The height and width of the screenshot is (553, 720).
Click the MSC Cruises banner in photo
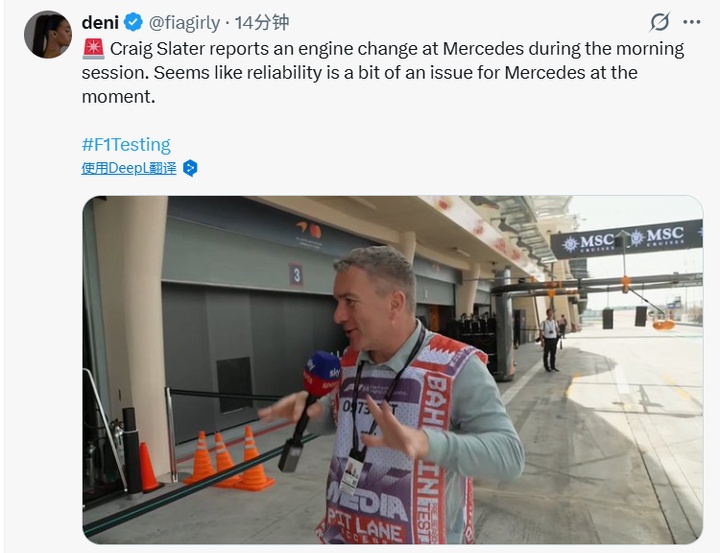pyautogui.click(x=626, y=240)
